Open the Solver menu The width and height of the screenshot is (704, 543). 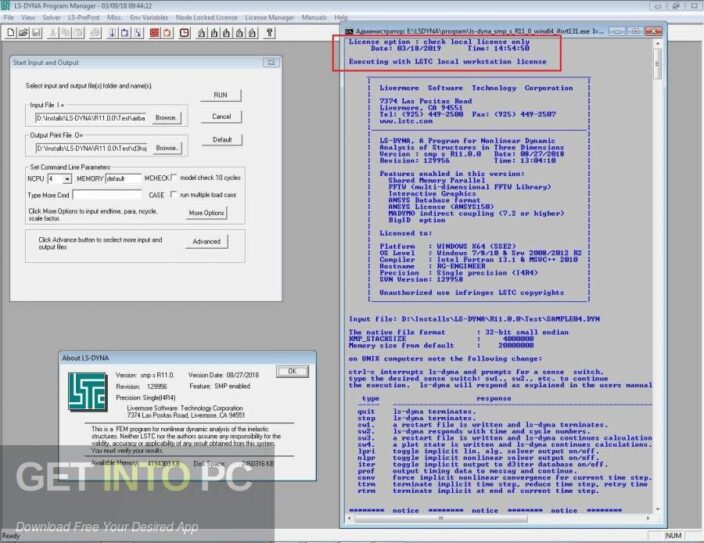[x=52, y=18]
